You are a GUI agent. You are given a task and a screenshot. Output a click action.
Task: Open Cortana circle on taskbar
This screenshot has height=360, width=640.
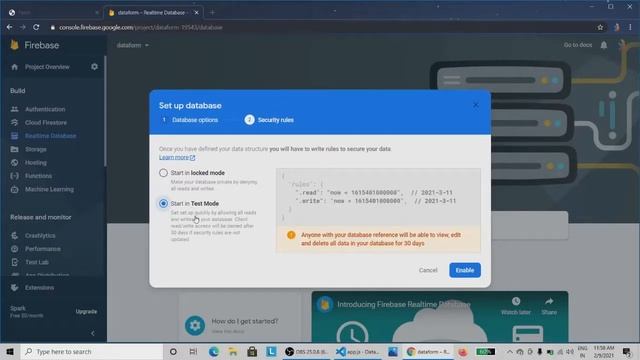tap(173, 351)
